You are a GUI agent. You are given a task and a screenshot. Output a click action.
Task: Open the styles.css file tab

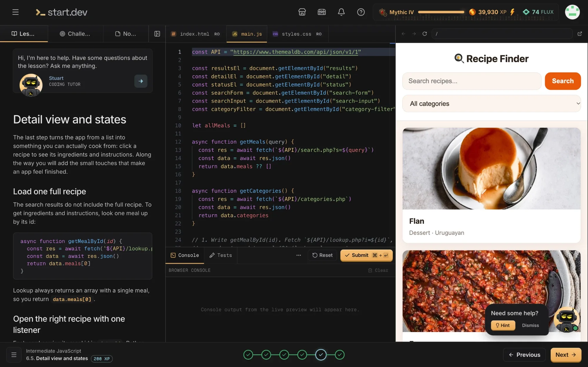point(298,34)
